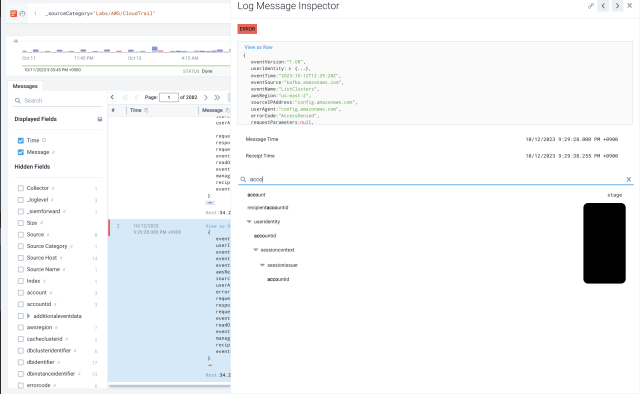Go to next message in inspector
The width and height of the screenshot is (640, 394).
pyautogui.click(x=617, y=6)
